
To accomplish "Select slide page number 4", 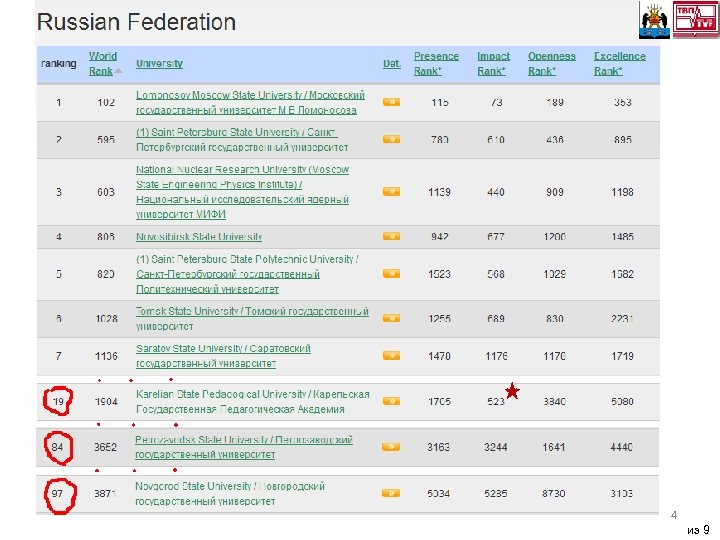I will click(674, 515).
